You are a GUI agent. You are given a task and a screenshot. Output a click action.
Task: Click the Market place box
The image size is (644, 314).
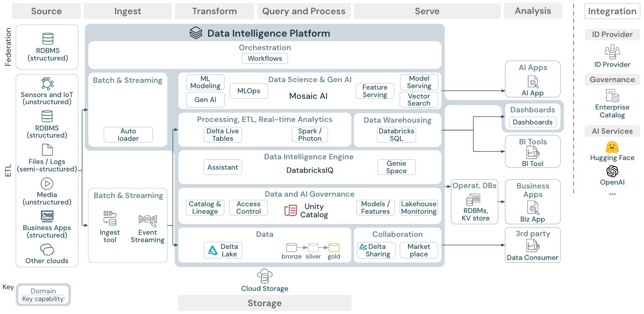point(419,250)
